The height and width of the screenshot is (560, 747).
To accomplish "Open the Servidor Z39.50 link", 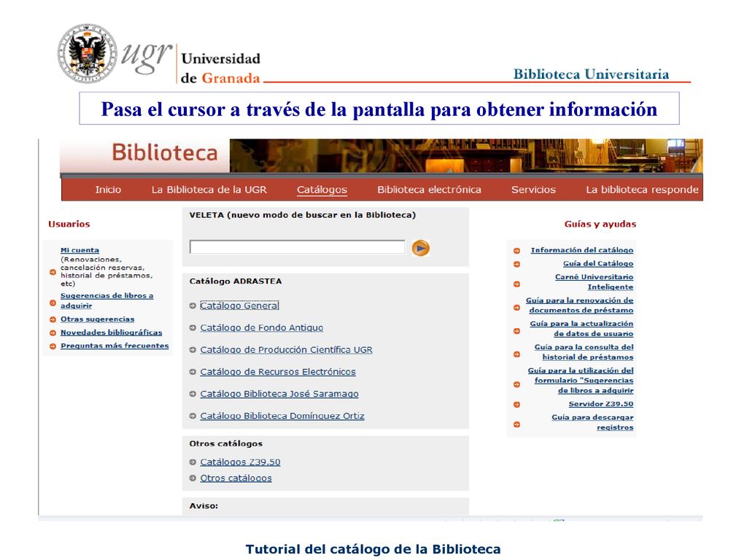I will point(601,404).
